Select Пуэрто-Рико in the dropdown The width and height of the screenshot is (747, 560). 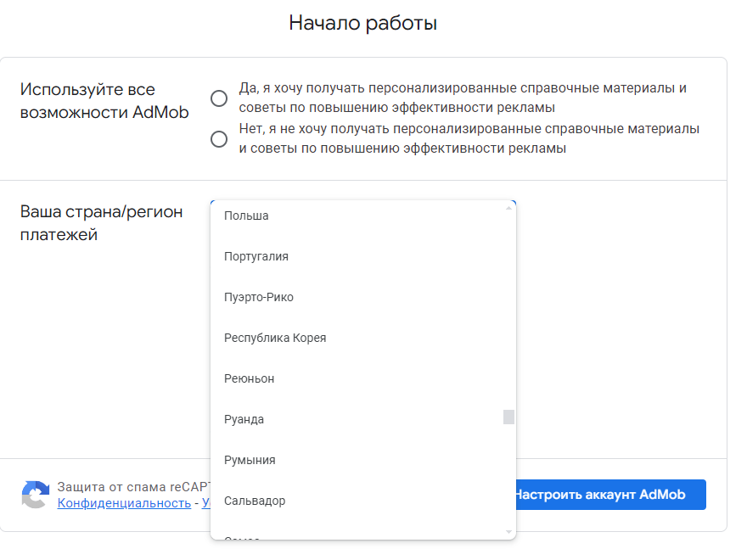(259, 297)
